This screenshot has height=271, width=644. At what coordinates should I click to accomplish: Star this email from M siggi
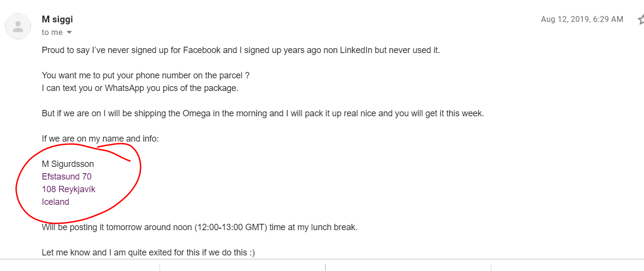point(641,19)
